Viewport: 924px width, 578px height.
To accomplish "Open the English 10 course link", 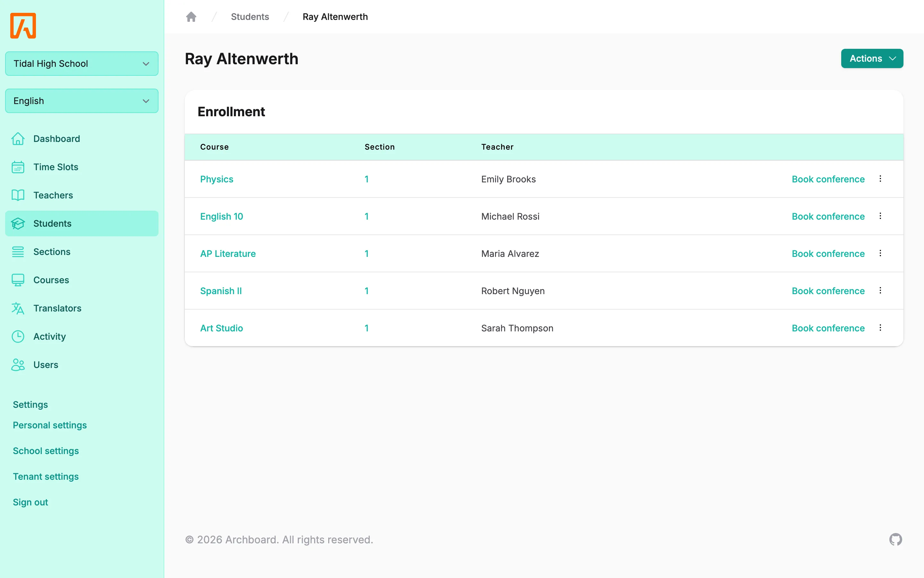I will point(221,216).
